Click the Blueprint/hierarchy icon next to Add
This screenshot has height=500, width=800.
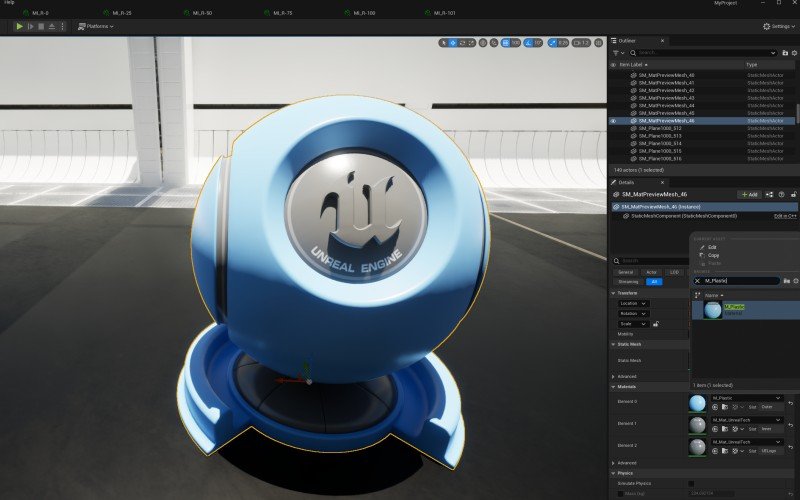click(x=769, y=194)
